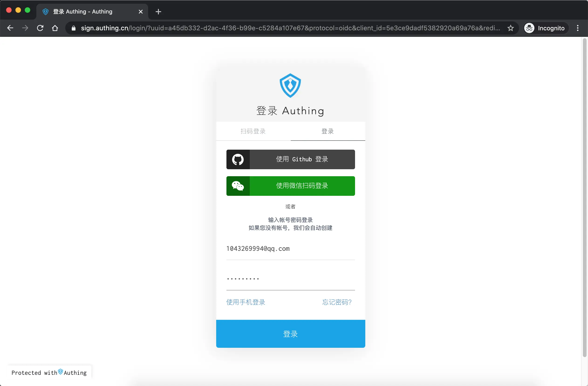Click the Protected with Authing badge
This screenshot has width=588, height=386.
(49, 372)
